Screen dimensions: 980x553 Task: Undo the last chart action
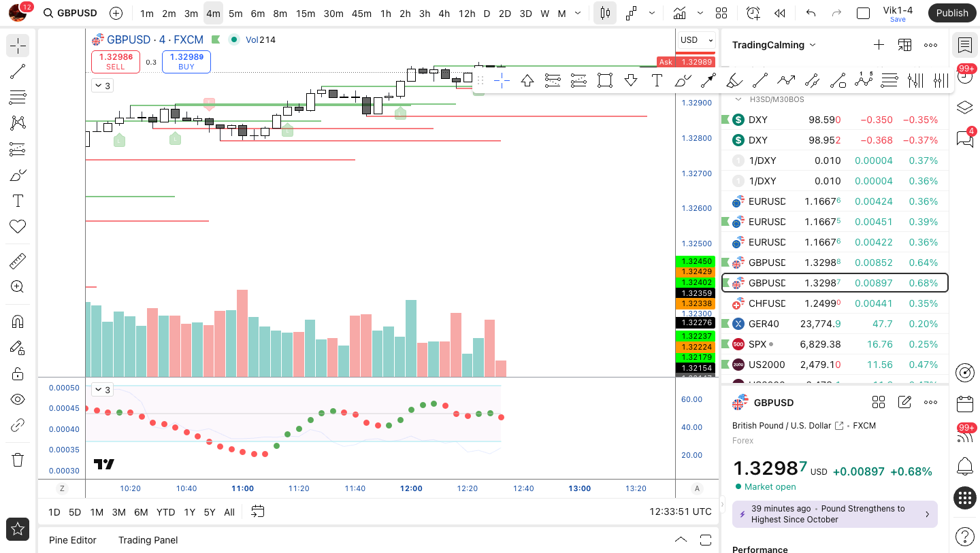pyautogui.click(x=811, y=13)
